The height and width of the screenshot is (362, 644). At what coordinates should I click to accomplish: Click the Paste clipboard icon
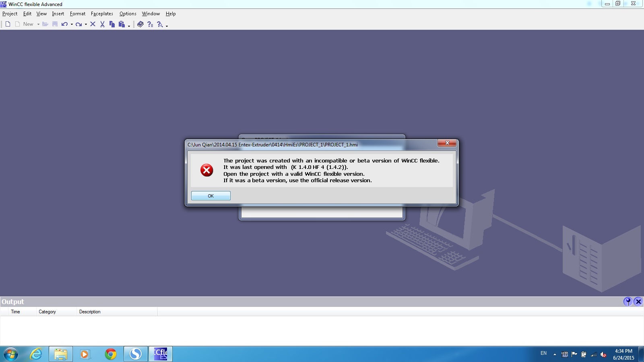(122, 24)
